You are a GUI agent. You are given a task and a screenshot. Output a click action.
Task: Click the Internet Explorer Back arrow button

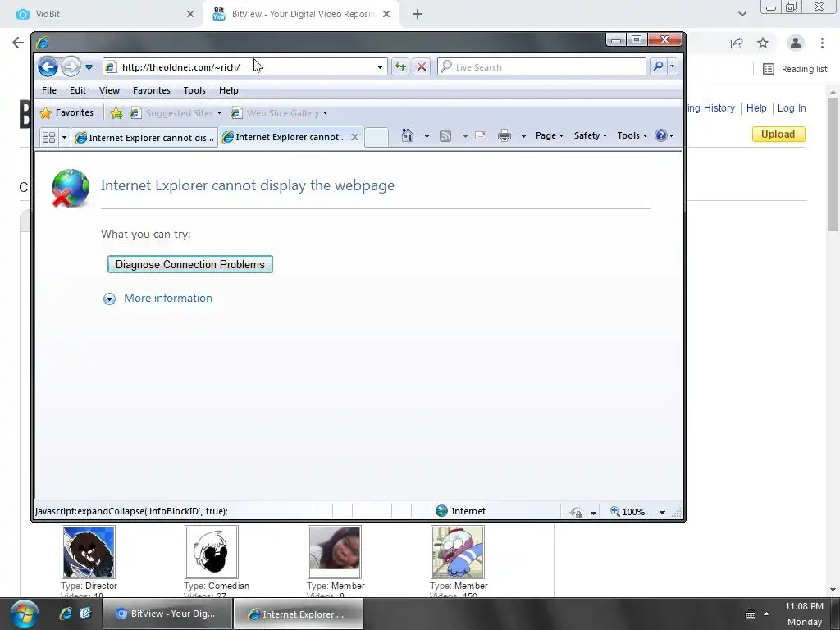pos(48,67)
